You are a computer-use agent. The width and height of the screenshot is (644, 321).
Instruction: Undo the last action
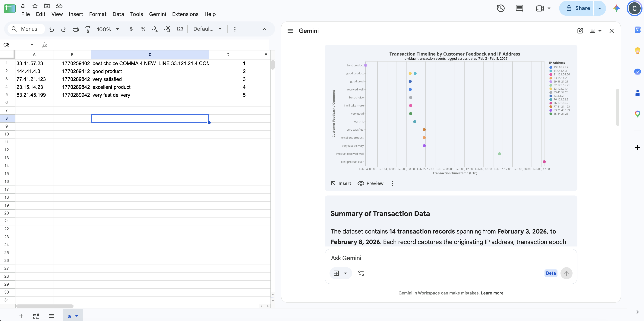pyautogui.click(x=52, y=29)
